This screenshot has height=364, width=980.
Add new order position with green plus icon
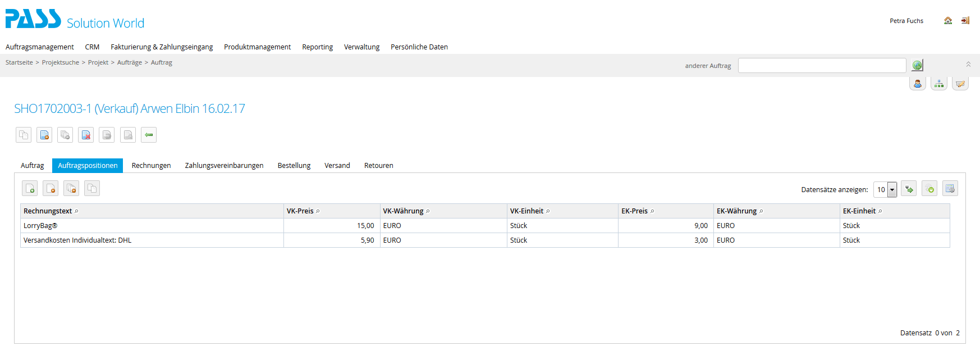click(x=30, y=189)
